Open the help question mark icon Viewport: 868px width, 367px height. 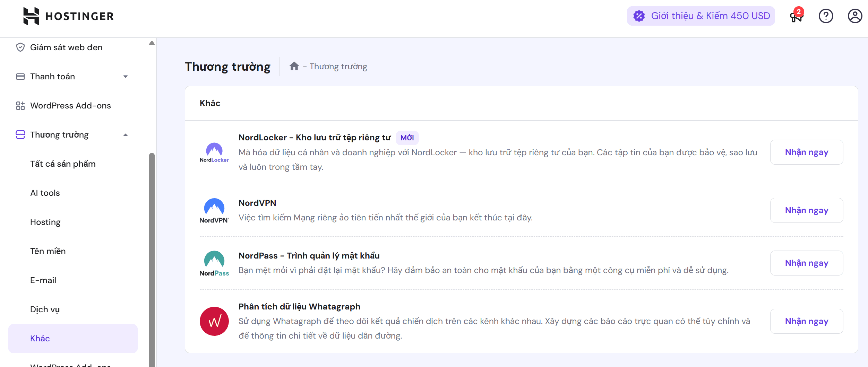pyautogui.click(x=826, y=16)
